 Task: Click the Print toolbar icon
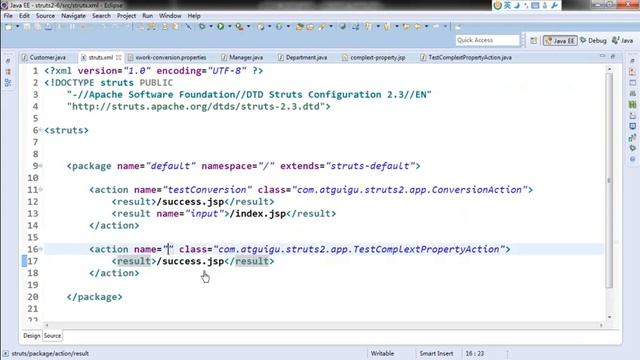pyautogui.click(x=49, y=27)
